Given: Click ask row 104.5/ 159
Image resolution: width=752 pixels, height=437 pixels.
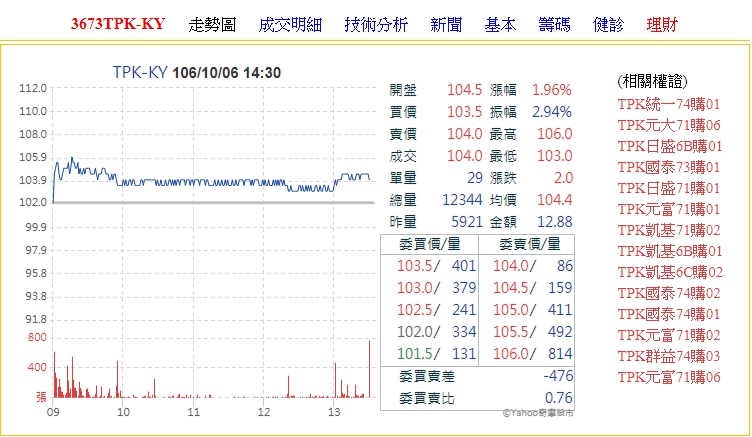Looking at the screenshot, I should (x=533, y=288).
